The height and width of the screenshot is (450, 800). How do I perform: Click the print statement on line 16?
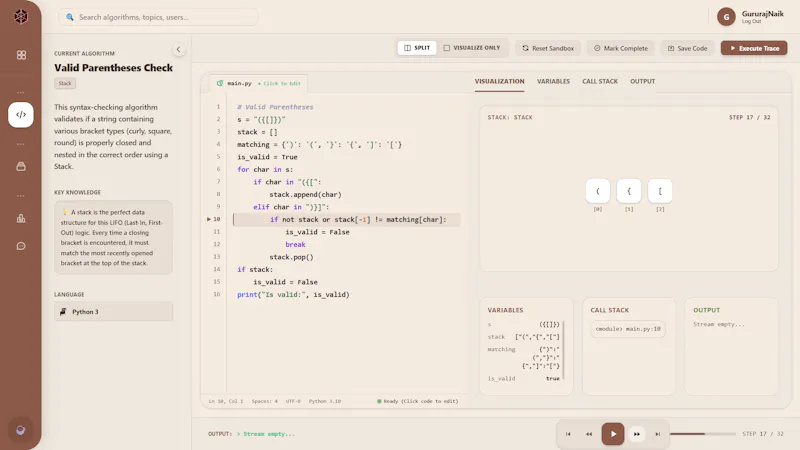click(293, 294)
